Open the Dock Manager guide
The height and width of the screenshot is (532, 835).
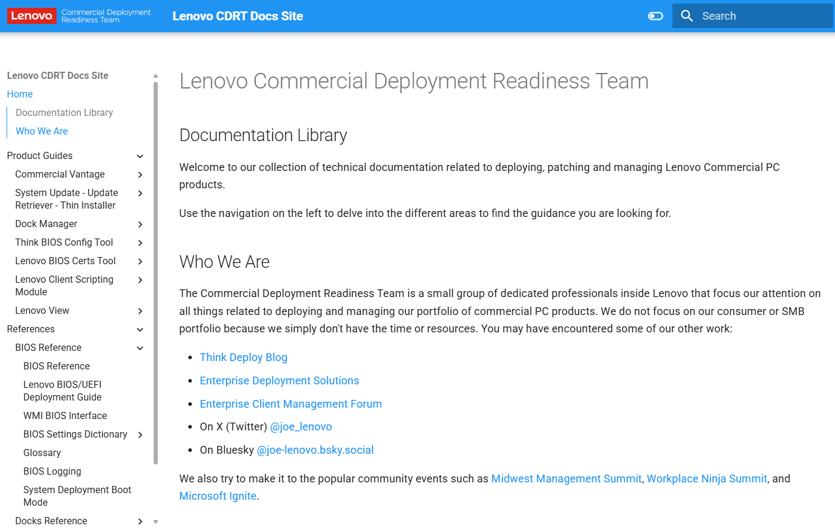(x=46, y=224)
